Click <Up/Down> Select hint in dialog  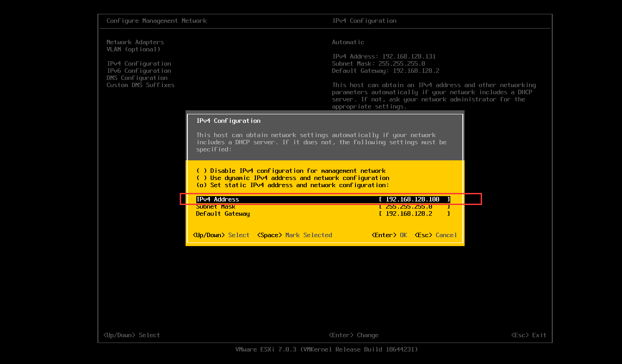[x=221, y=235]
